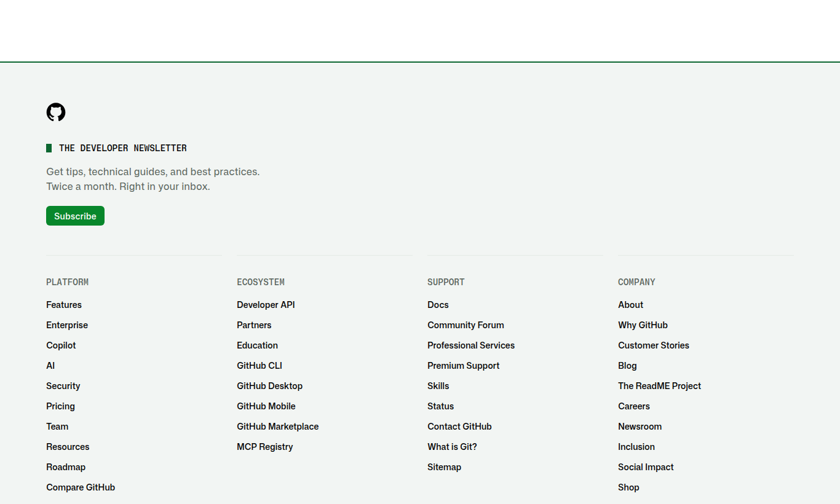
Task: Visit the GitHub Mobile link
Action: [266, 406]
